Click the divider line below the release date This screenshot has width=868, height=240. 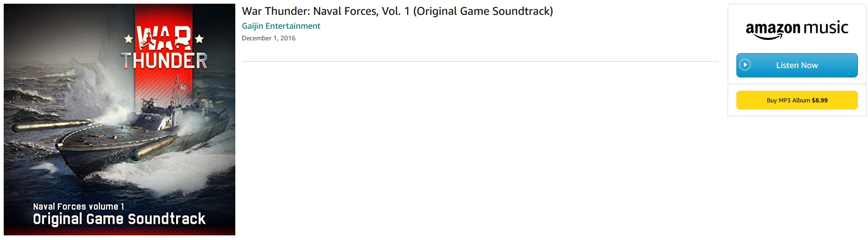click(479, 61)
